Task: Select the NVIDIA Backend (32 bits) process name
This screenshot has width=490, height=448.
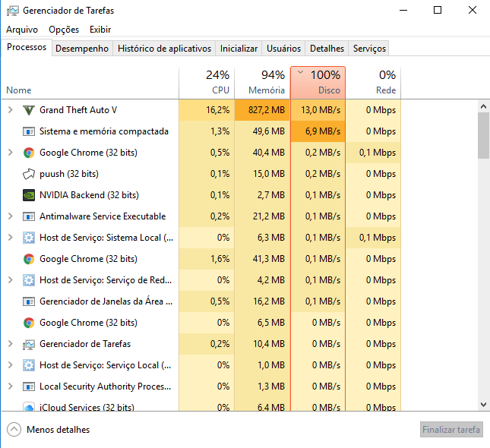Action: coord(89,195)
